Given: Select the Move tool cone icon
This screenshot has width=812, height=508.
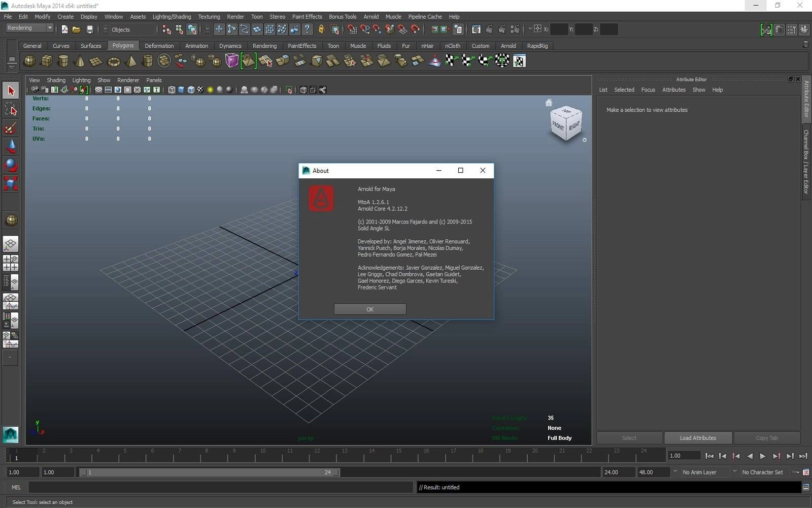Looking at the screenshot, I should (11, 146).
